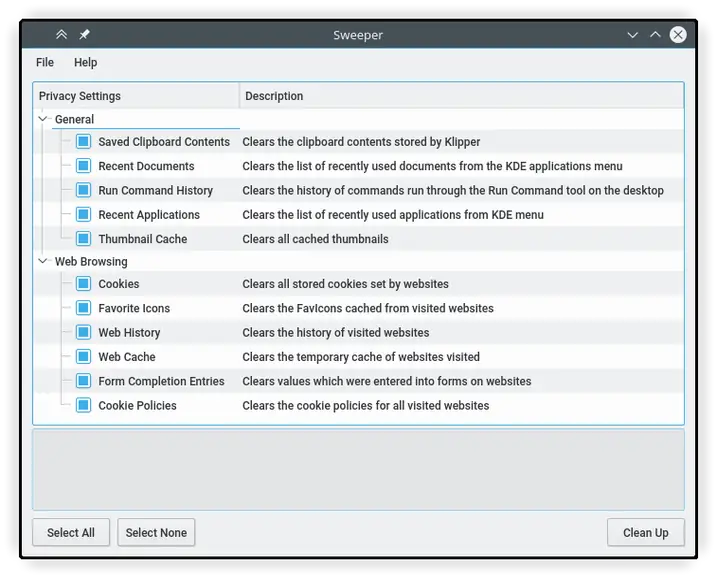Click 'Clears all cached thumbnails' description
Image resolution: width=717 pixels, height=578 pixels.
coord(315,239)
